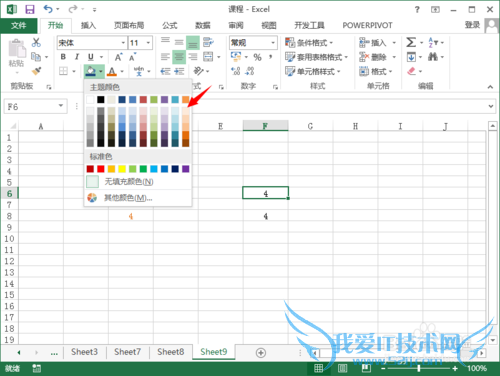Click zoom in plus button

tap(455, 368)
